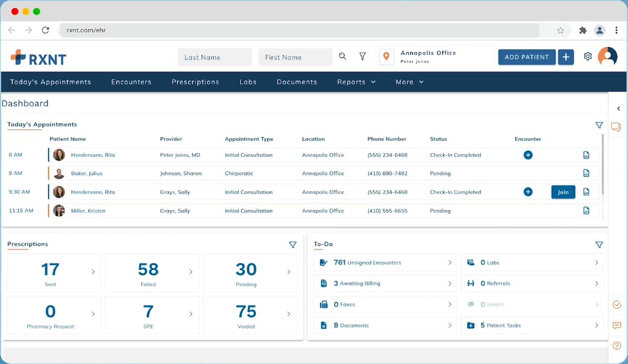The height and width of the screenshot is (364, 628).
Task: Open the 761 Unsigned Encounters item
Action: point(385,263)
